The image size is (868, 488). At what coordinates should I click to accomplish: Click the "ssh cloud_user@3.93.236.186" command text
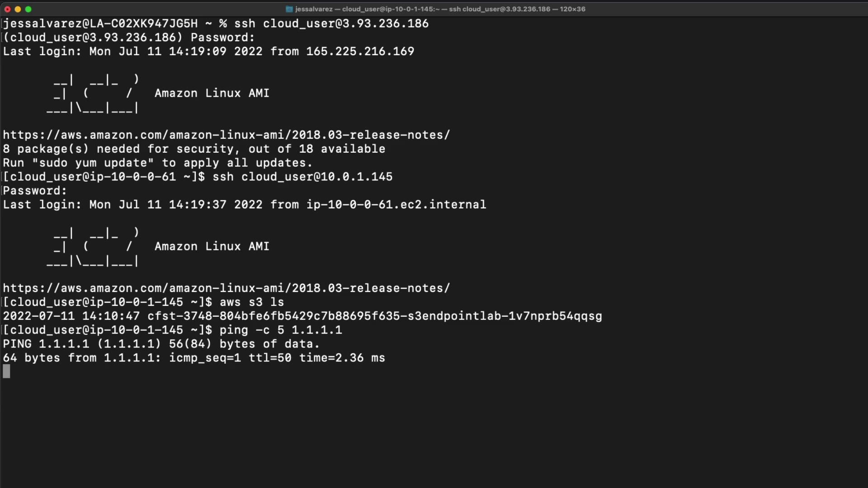coord(331,23)
